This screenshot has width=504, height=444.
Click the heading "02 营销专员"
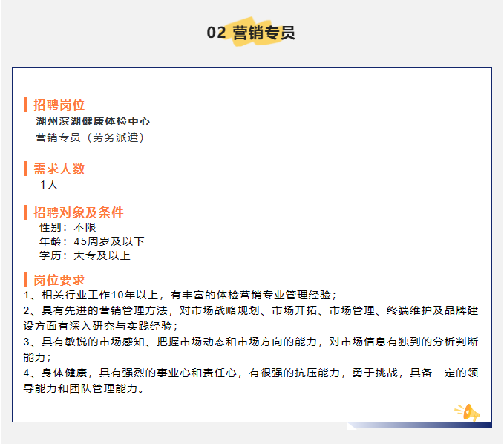pyautogui.click(x=251, y=33)
